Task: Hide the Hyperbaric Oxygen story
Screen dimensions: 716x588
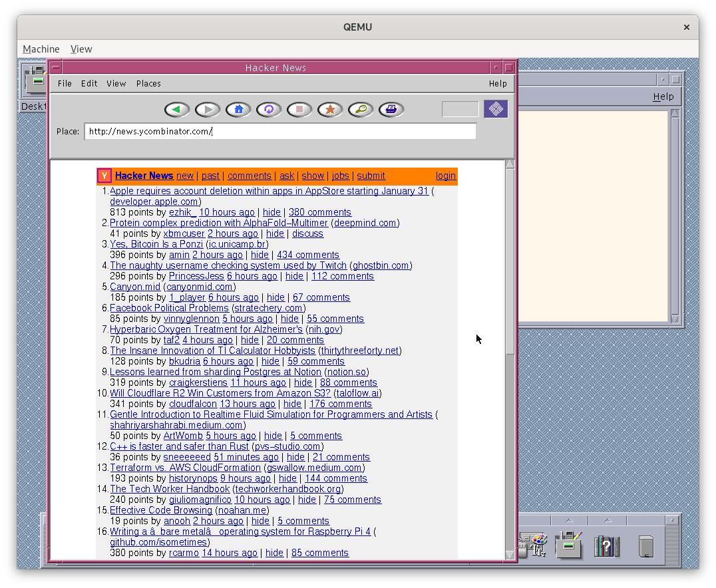Action: coord(250,340)
